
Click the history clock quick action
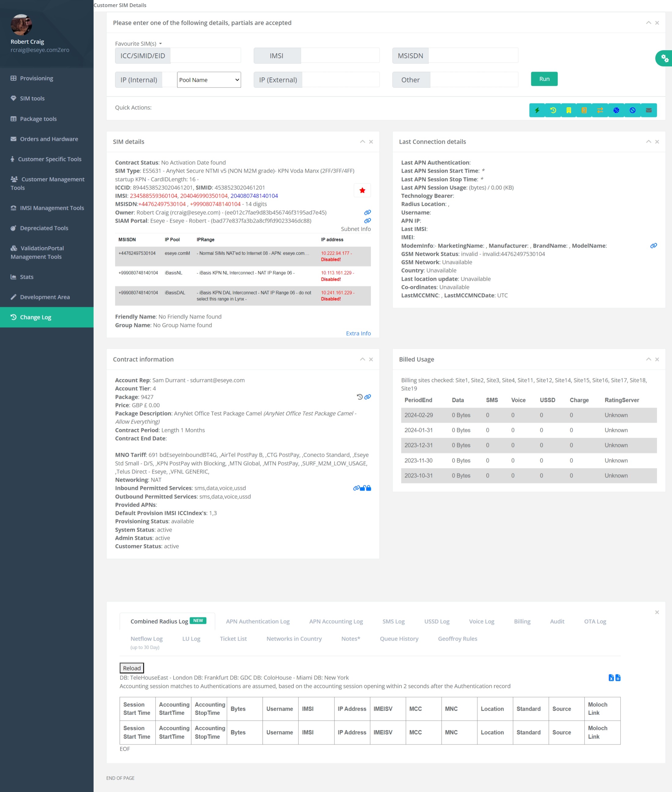pyautogui.click(x=553, y=110)
